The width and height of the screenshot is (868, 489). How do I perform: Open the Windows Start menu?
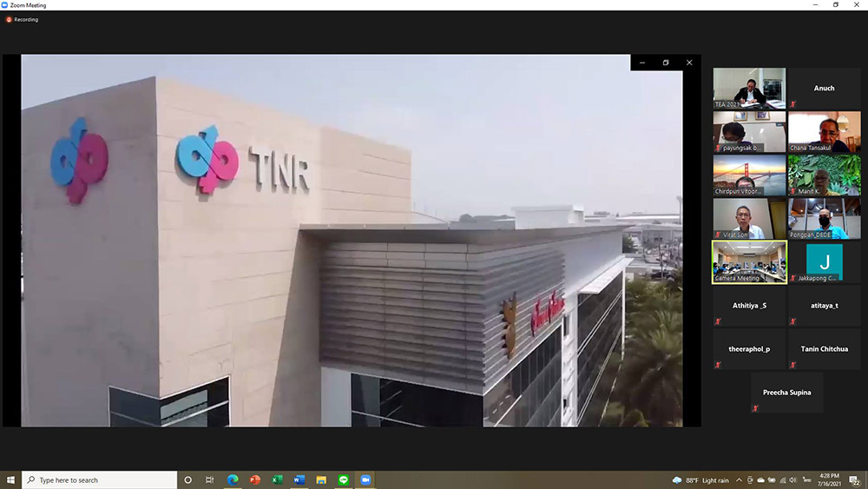pos(10,479)
